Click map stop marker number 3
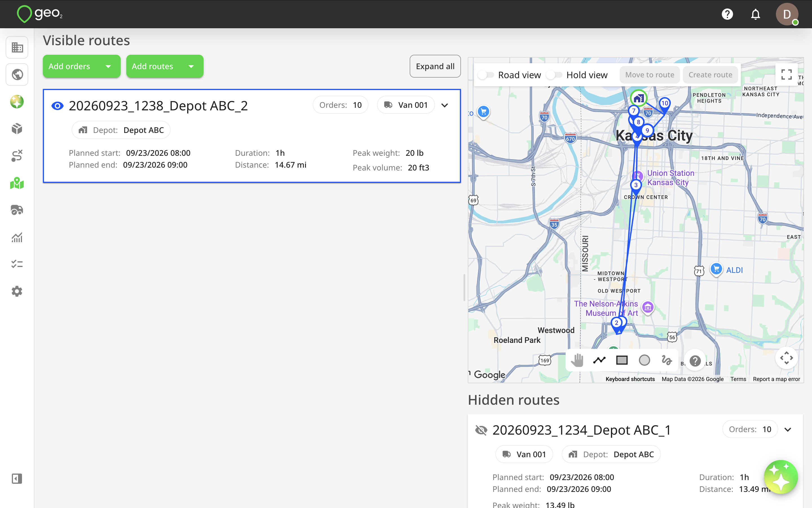Screen dimensions: 812x508 click(636, 185)
